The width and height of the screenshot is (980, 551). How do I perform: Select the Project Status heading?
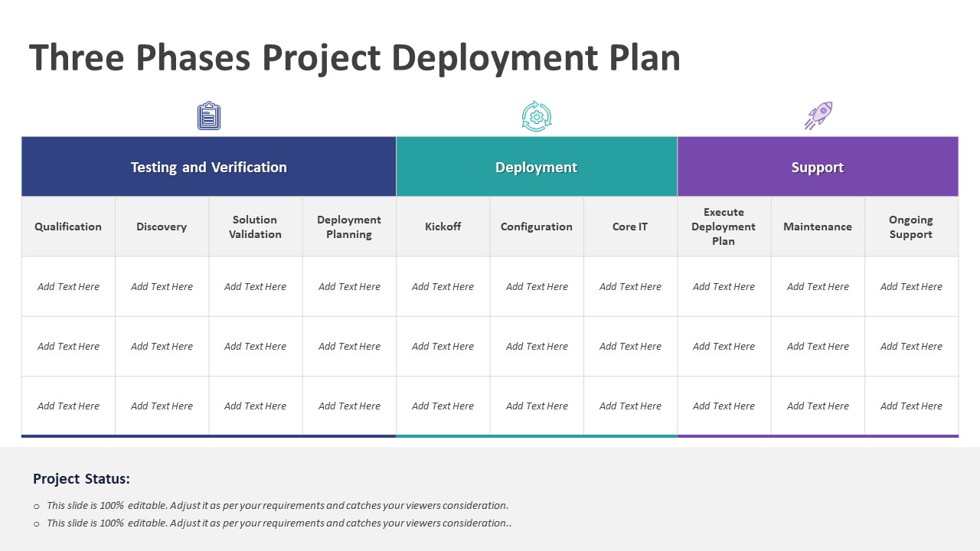tap(81, 479)
